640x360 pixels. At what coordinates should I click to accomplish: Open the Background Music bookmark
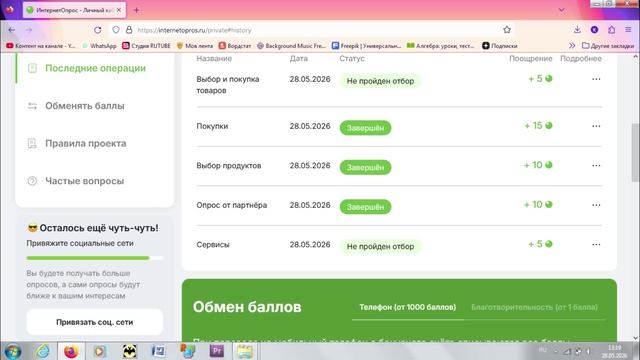pos(291,46)
